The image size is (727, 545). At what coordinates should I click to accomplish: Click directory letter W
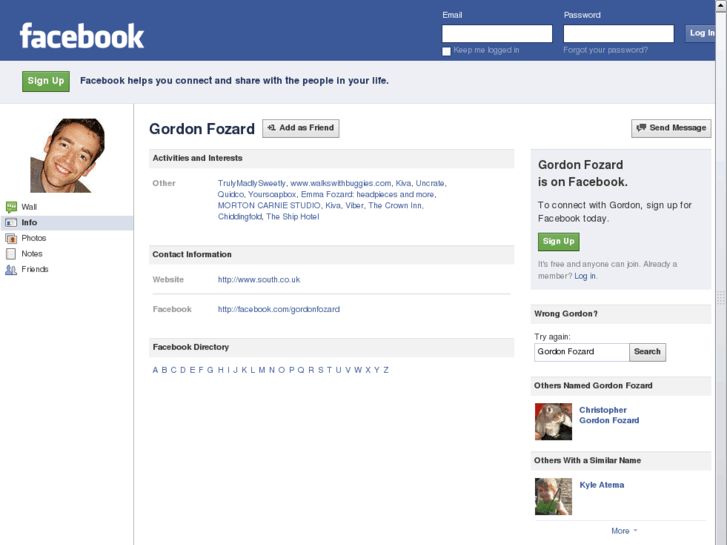point(358,370)
